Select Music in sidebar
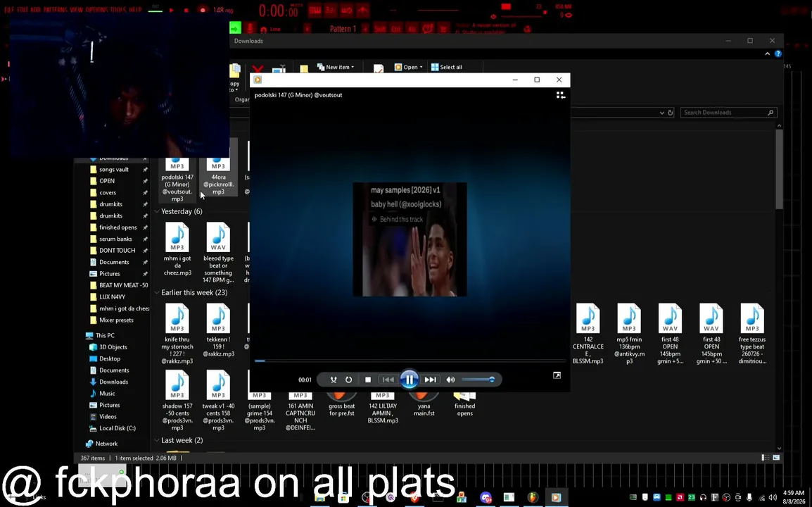Viewport: 812px width, 507px height. coord(107,394)
